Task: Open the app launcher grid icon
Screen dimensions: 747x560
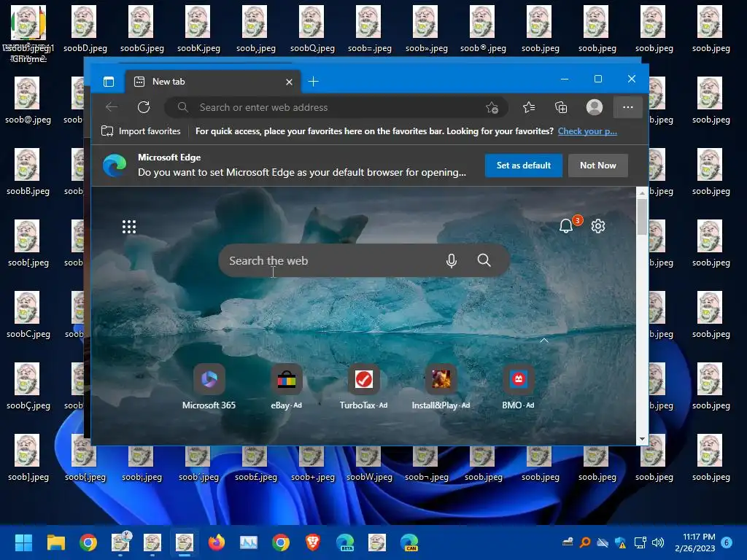Action: coord(129,227)
